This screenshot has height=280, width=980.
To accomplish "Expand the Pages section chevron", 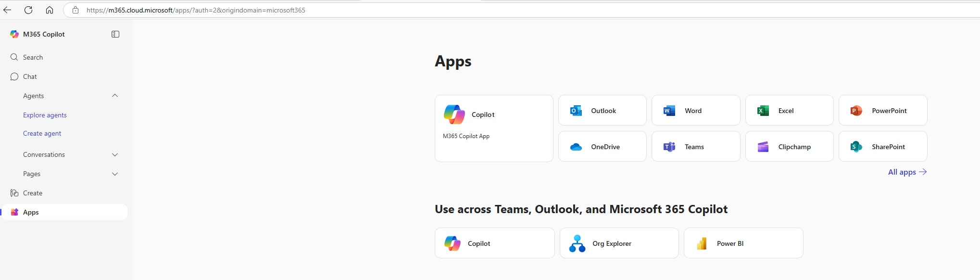I will coord(115,174).
